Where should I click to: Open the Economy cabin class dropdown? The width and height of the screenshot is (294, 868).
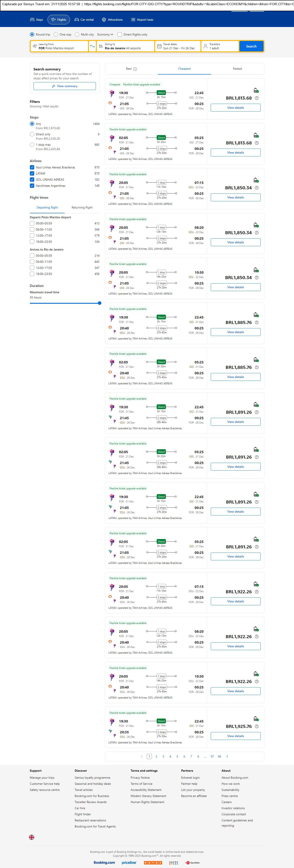point(105,34)
